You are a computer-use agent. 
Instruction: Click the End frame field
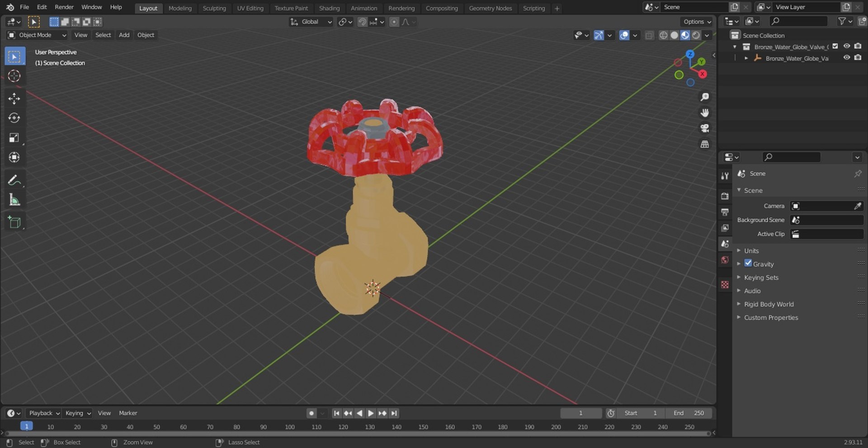pos(689,413)
